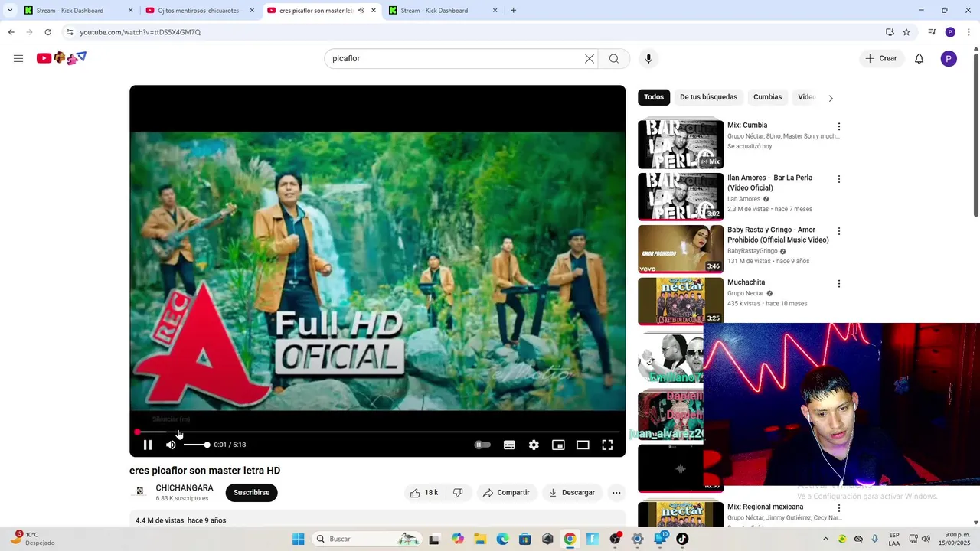Image resolution: width=980 pixels, height=551 pixels.
Task: Click the address bar URL
Action: [x=140, y=32]
